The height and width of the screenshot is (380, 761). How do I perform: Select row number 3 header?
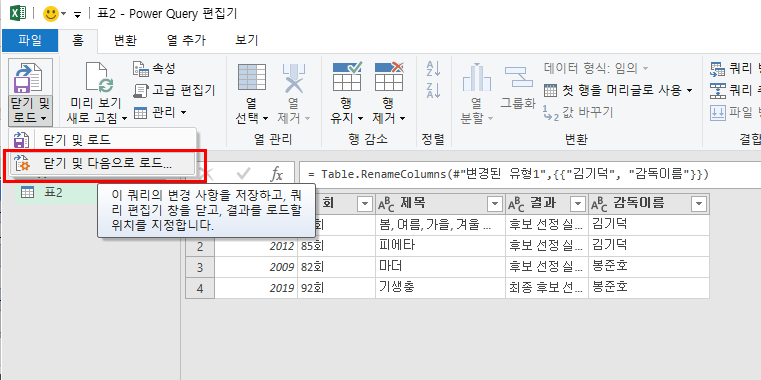pos(200,267)
